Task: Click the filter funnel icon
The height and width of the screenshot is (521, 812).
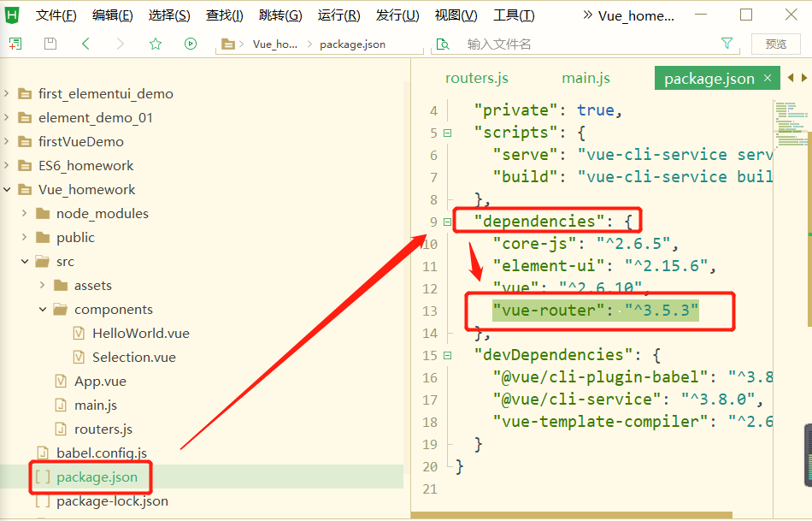Action: (x=727, y=44)
